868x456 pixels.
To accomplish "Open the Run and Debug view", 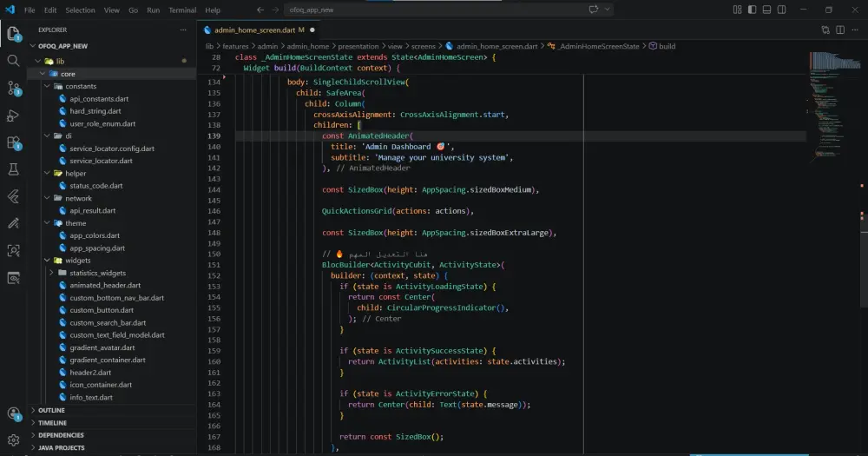I will 13,116.
